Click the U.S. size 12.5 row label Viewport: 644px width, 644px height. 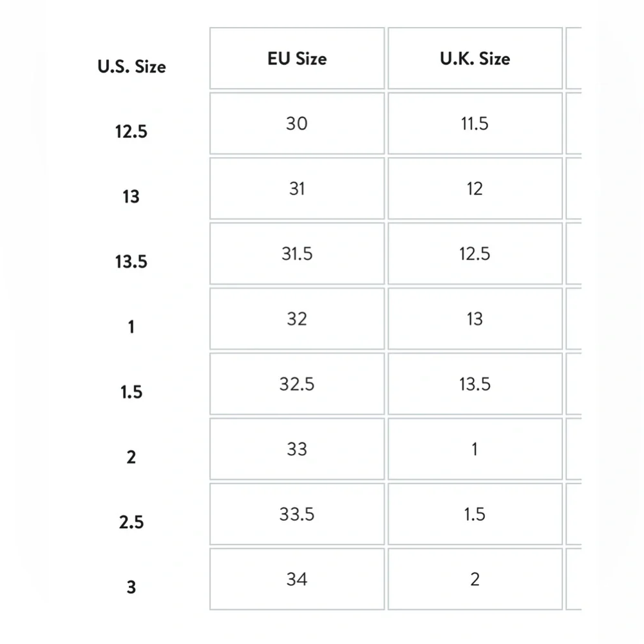coord(131,131)
